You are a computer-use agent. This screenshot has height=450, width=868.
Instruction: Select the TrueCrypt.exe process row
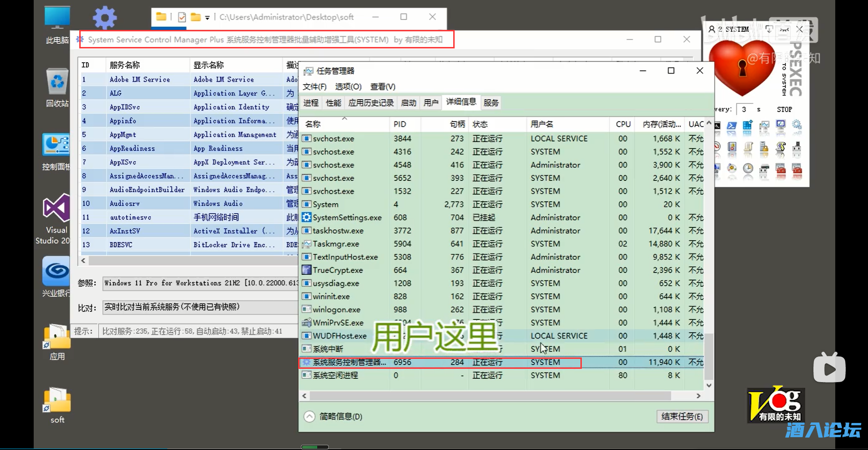click(x=337, y=270)
